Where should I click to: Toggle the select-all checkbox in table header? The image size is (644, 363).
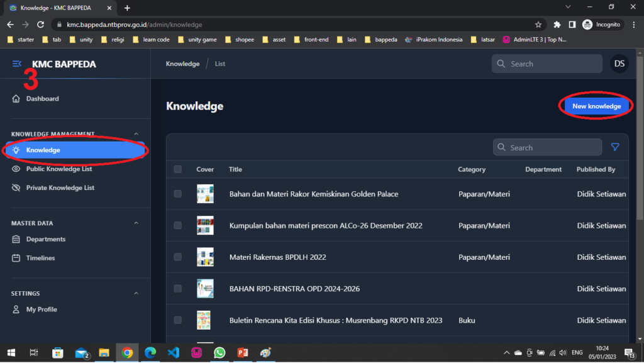(177, 169)
